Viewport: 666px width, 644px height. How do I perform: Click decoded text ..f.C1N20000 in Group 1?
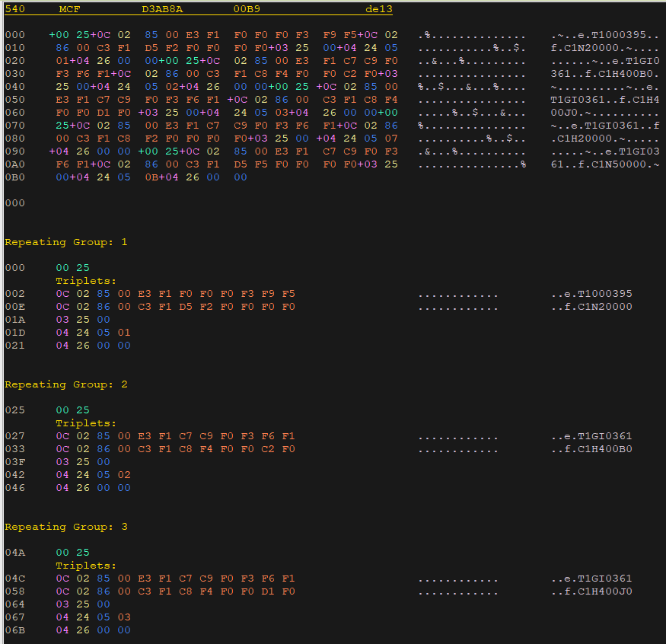tap(591, 307)
